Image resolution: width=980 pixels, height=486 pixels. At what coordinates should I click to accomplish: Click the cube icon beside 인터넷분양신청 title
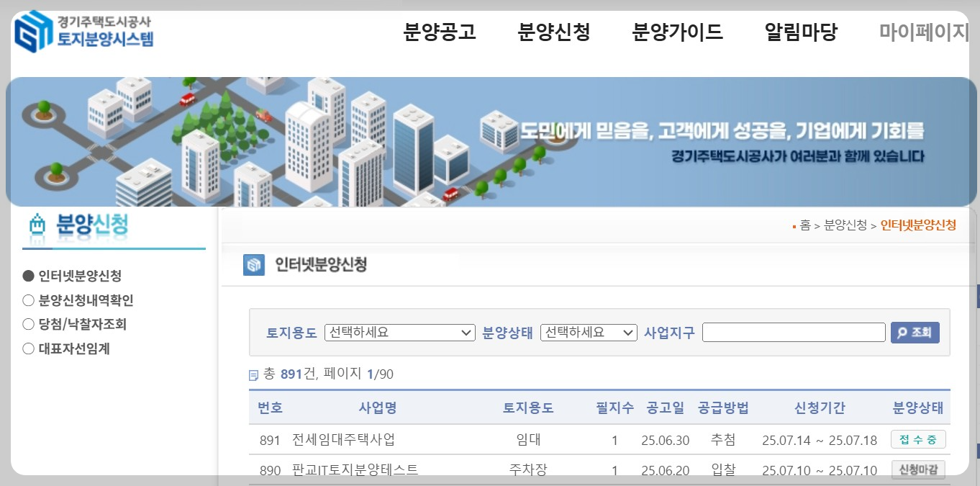pos(253,265)
